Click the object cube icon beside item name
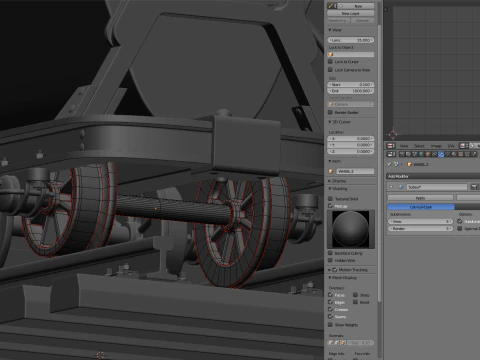Viewport: 480px width, 360px height. (x=331, y=171)
